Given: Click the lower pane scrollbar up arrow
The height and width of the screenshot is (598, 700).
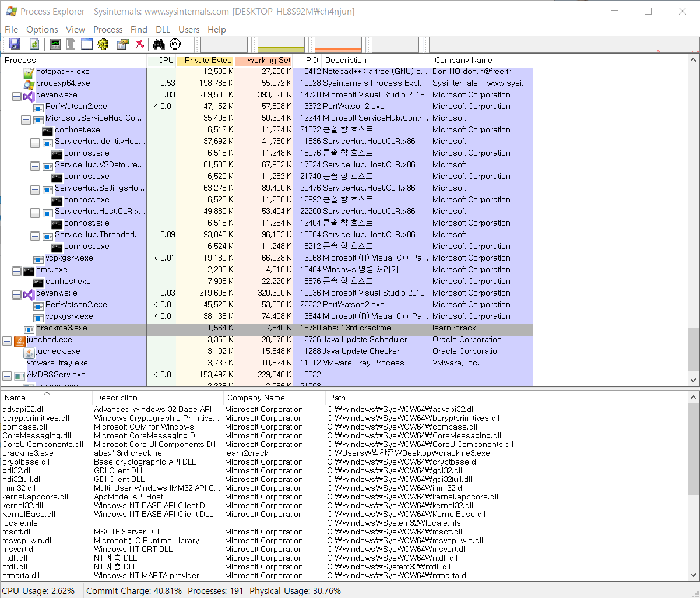Looking at the screenshot, I should coord(694,397).
